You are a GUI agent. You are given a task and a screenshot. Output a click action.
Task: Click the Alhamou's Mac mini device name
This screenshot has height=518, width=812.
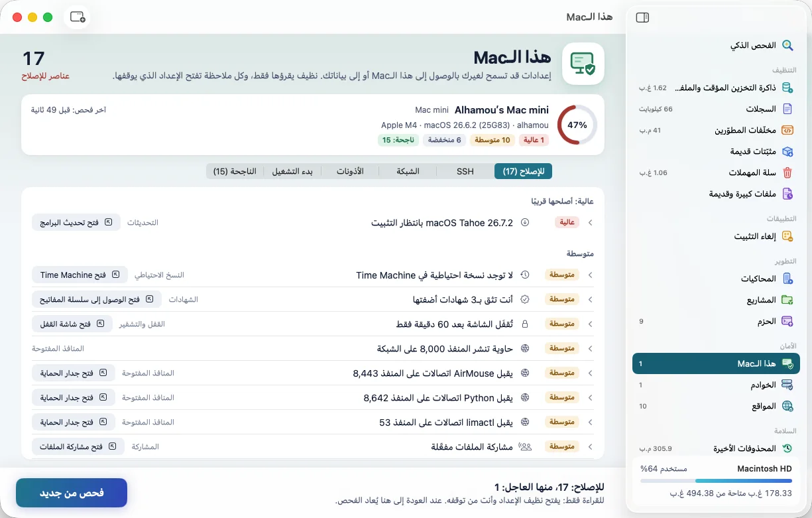point(502,109)
